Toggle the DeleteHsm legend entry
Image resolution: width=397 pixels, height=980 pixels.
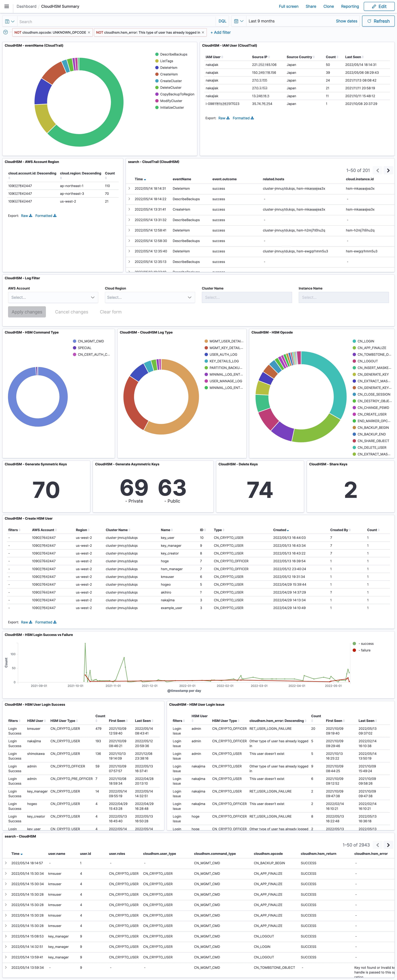point(166,68)
